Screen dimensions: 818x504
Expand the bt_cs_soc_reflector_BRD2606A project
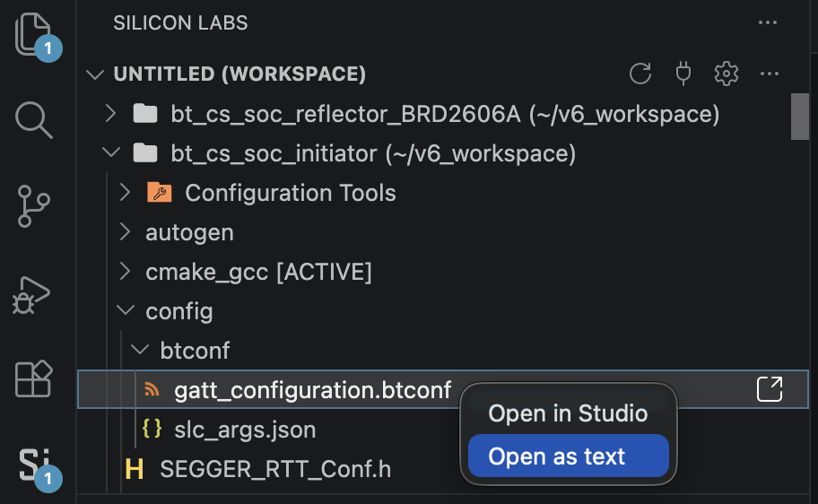point(110,113)
